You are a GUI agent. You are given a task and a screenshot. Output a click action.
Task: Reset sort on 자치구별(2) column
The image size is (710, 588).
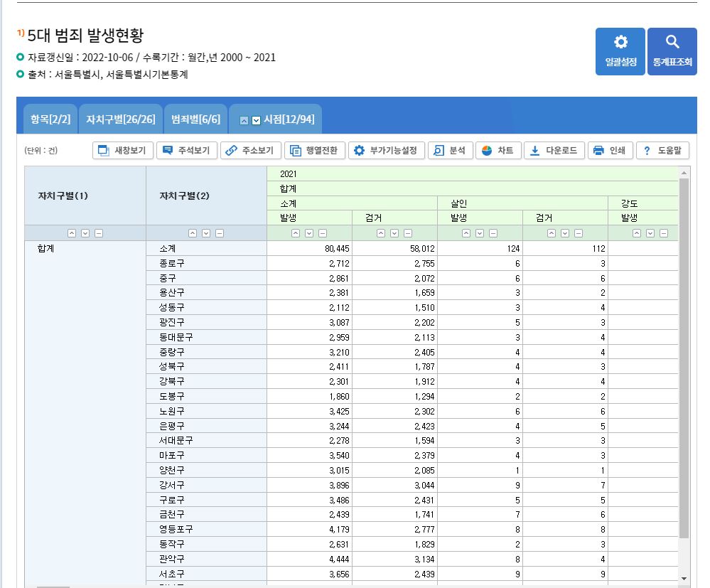click(220, 233)
